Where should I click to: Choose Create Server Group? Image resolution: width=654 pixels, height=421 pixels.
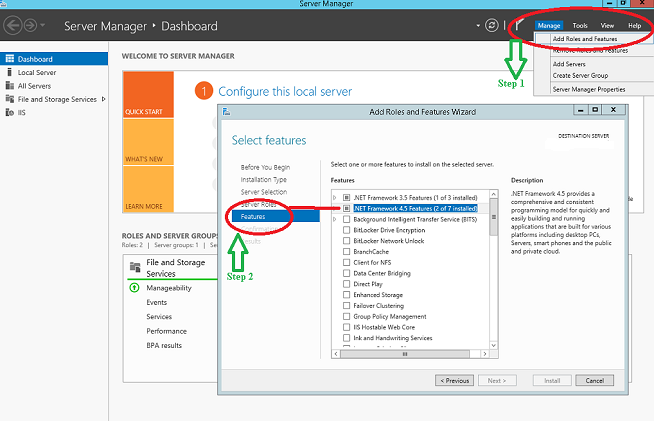[580, 76]
